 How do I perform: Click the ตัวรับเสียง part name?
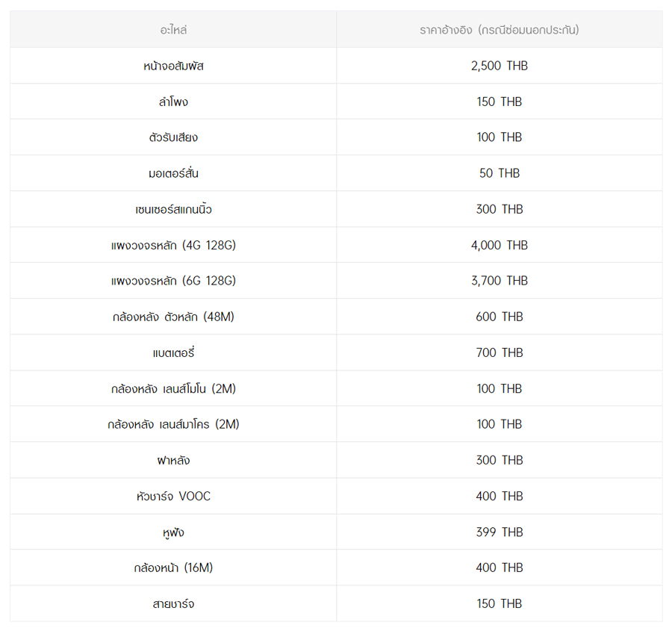tap(173, 137)
